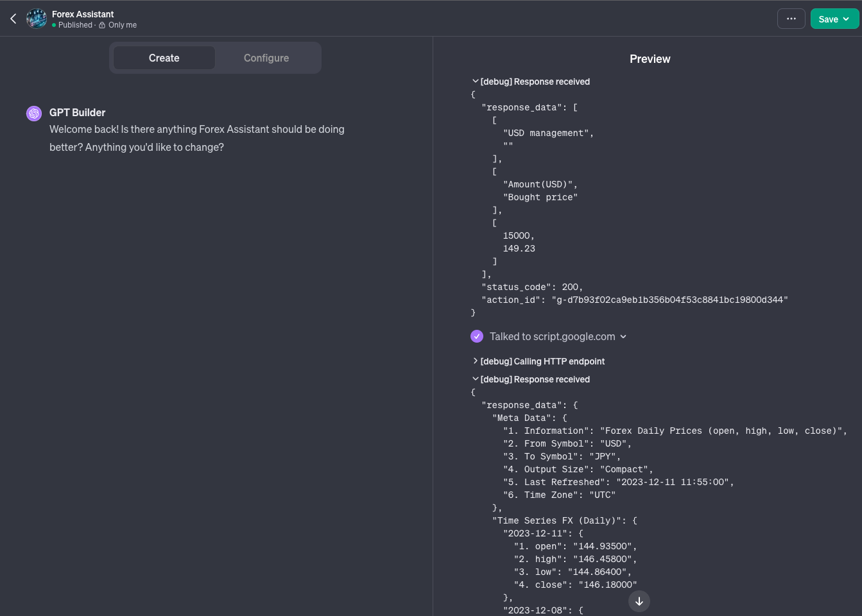Go back with the left arrow icon
The image size is (862, 616).
tap(13, 19)
